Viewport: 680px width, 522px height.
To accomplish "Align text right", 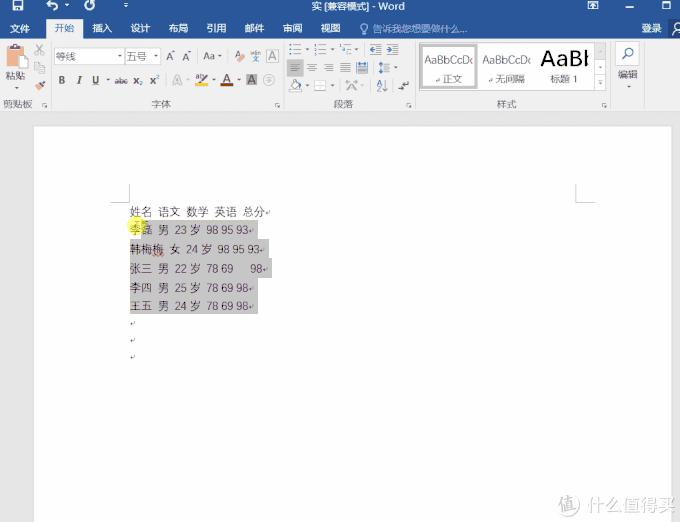I will pyautogui.click(x=329, y=68).
